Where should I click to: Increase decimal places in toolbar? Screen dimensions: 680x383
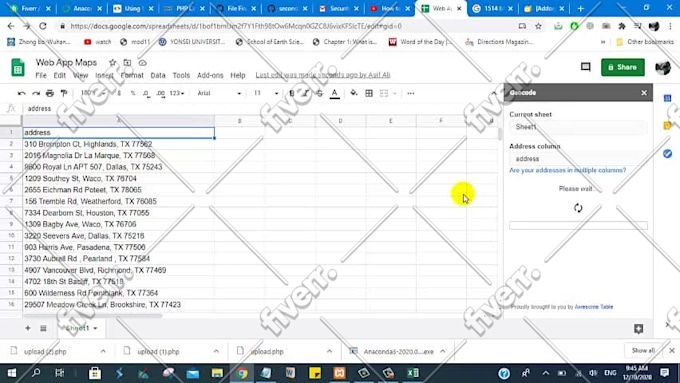[x=160, y=93]
